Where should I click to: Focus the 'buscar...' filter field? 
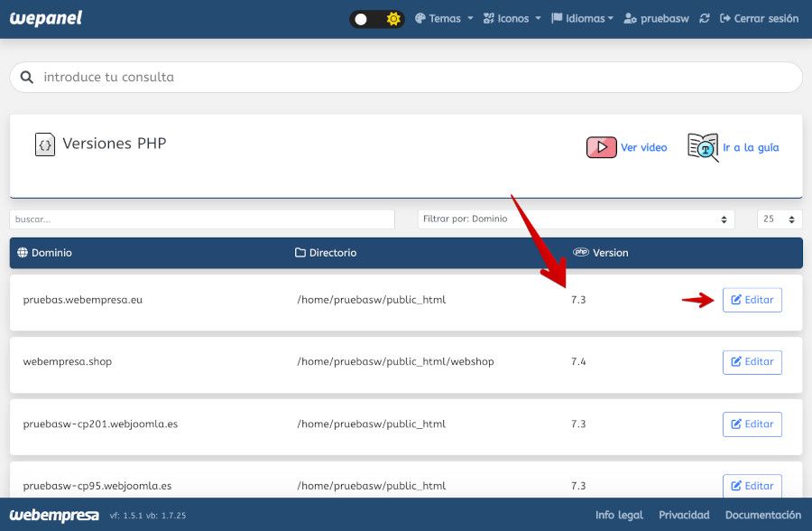pos(202,219)
